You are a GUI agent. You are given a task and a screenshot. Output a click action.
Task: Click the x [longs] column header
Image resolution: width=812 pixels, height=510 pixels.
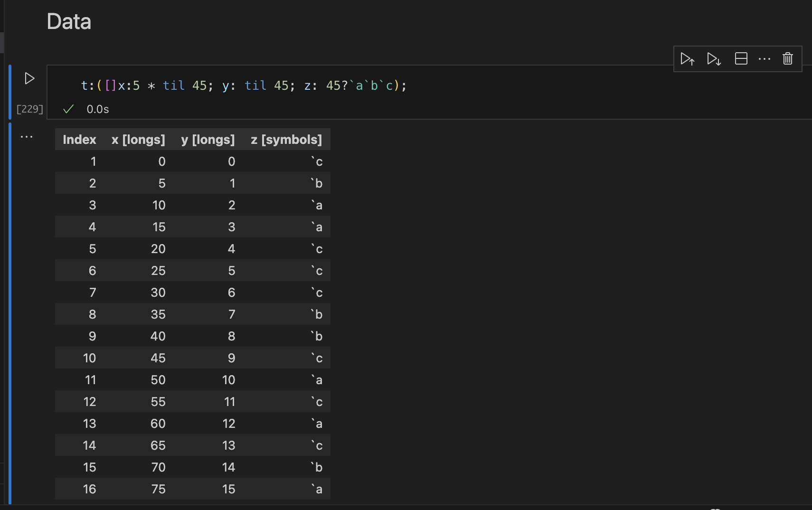(138, 139)
